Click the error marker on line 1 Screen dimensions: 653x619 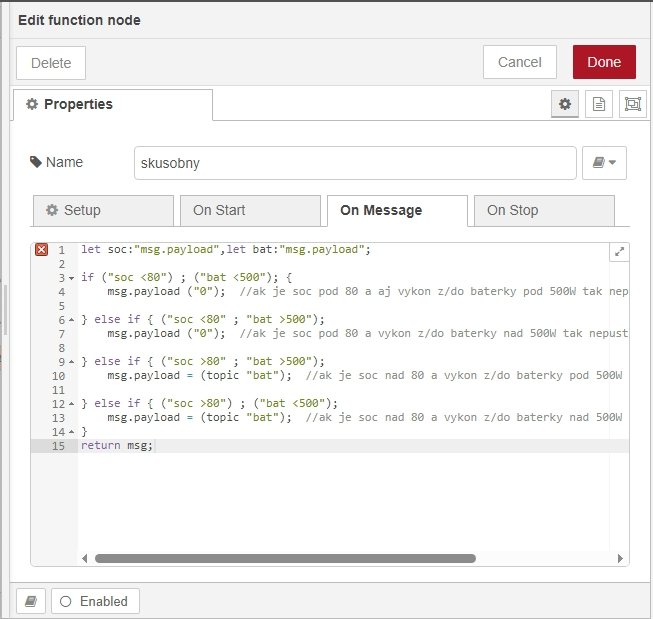(x=41, y=250)
